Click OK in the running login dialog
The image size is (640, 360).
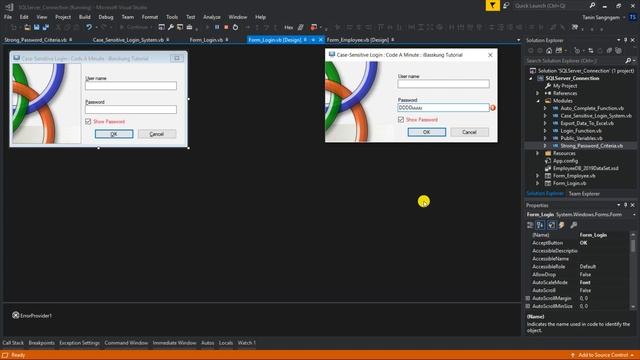427,132
